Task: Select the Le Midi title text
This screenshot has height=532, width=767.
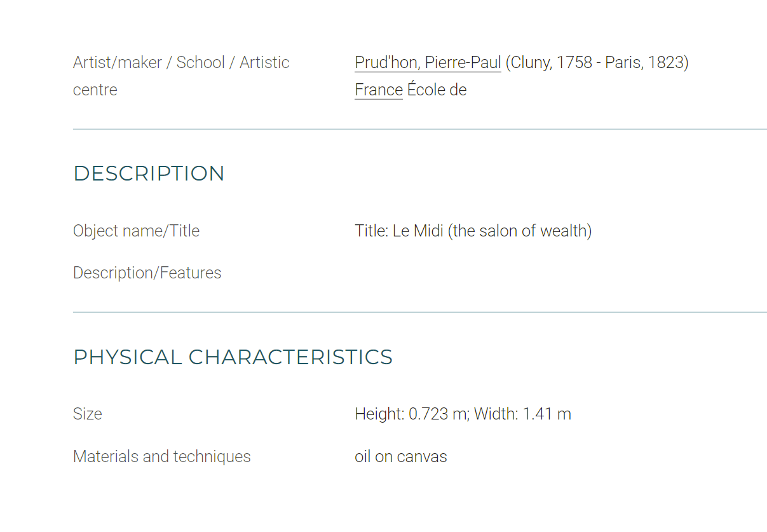Action: click(418, 231)
